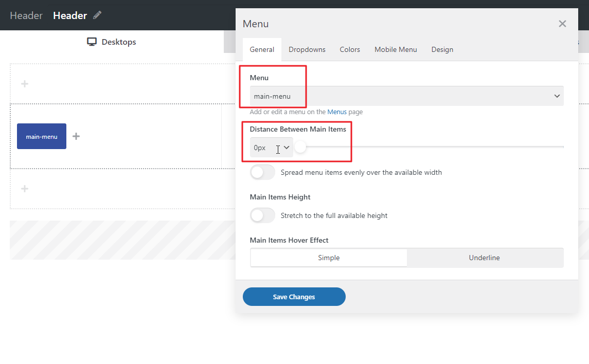Viewport: 589px width, 364px height.
Task: Switch to the Dropdowns tab
Action: [x=307, y=49]
